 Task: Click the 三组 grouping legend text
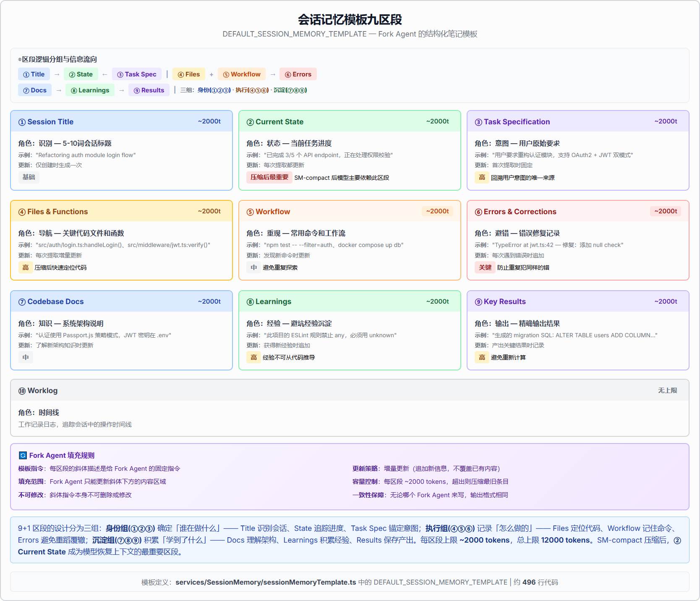coord(243,90)
